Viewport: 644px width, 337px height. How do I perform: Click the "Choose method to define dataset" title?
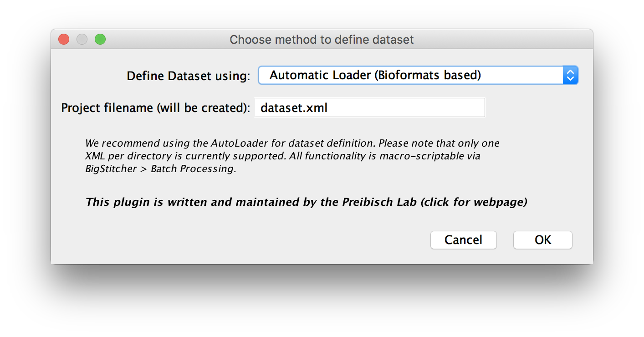click(x=322, y=40)
